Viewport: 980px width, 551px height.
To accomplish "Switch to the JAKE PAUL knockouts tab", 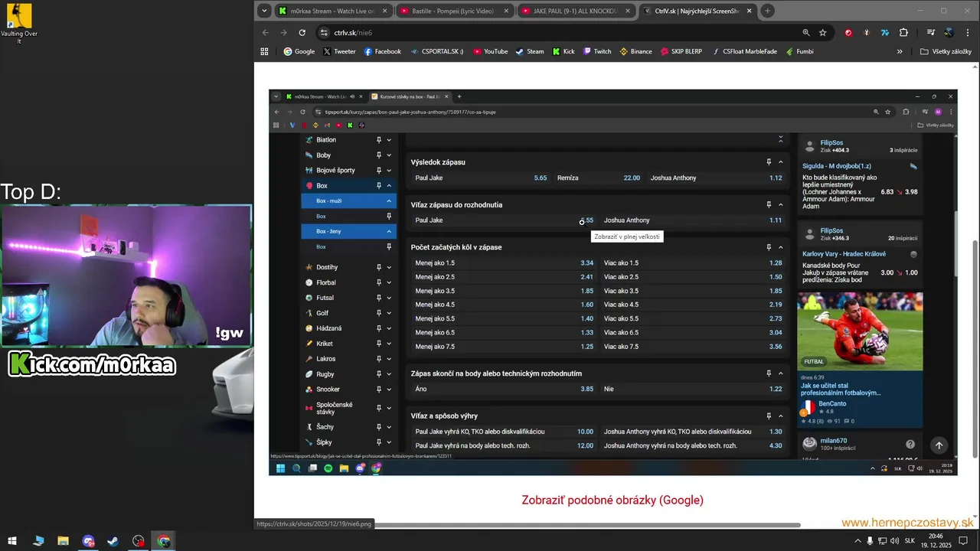I will coord(577,11).
